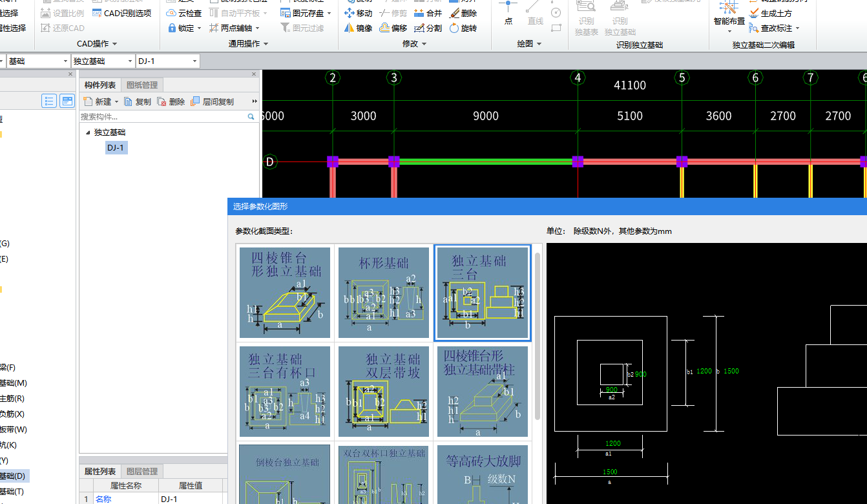This screenshot has height=504, width=867.
Task: Choose 倒棱台独立基础 thumbnail
Action: point(285,474)
